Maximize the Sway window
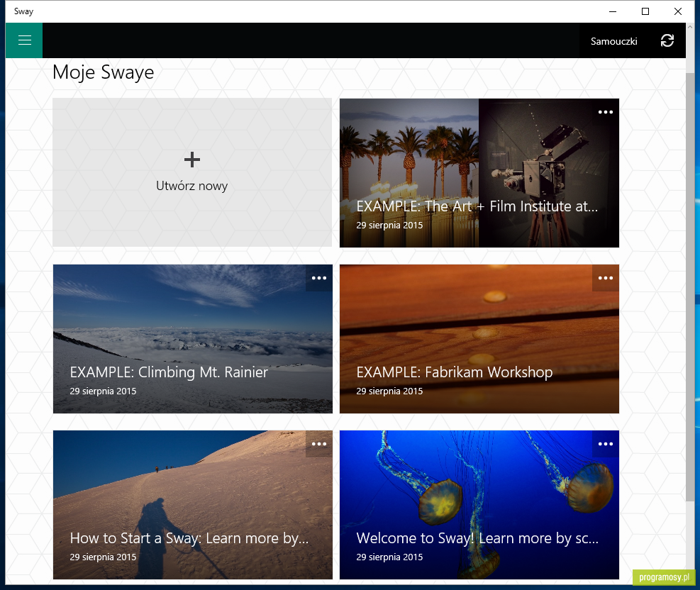Viewport: 700px width, 590px height. click(645, 11)
